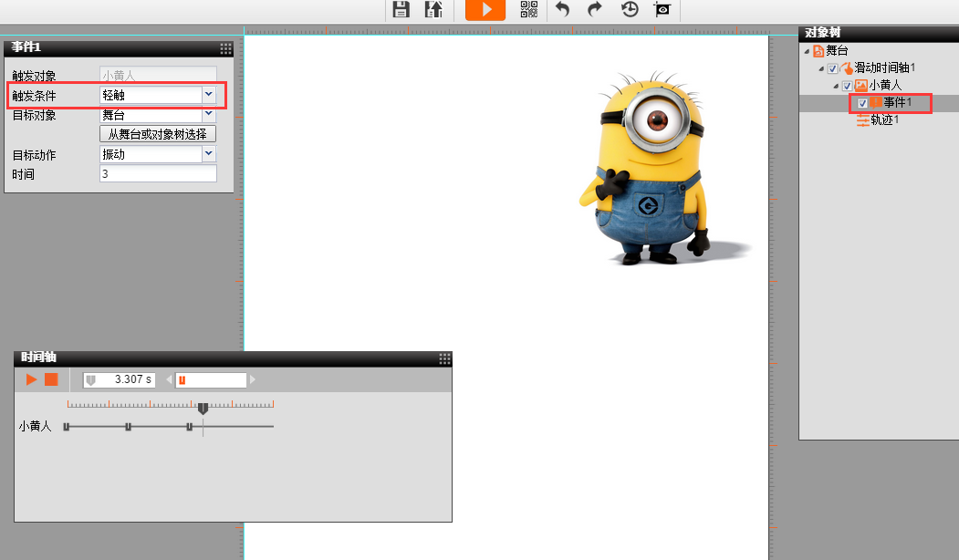Click the 3.307 s time field

[120, 379]
